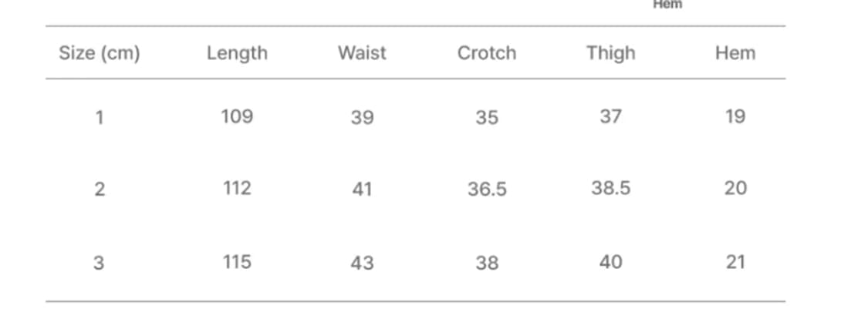
Task: Click size 3 row label
Action: tap(99, 262)
